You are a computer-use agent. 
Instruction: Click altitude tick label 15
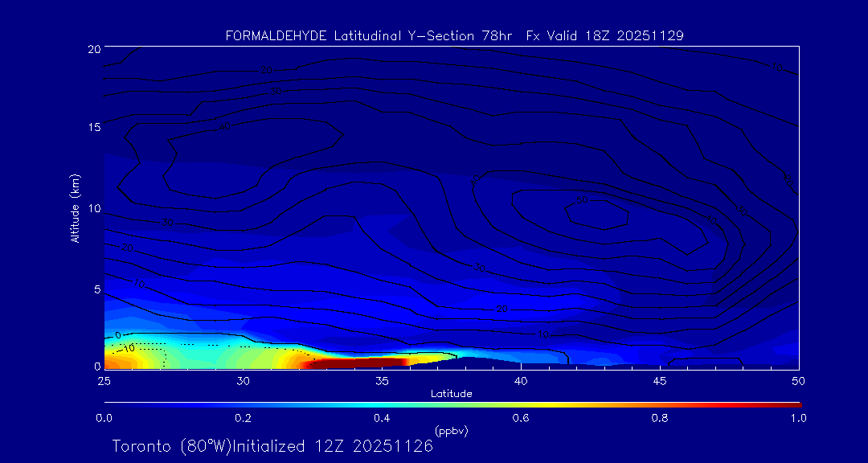(x=92, y=128)
